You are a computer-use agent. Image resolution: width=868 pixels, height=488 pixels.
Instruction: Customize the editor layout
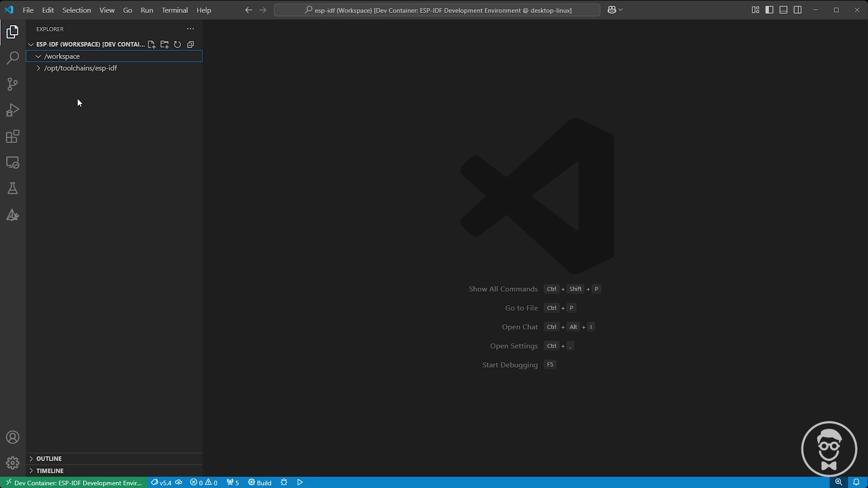tap(755, 10)
